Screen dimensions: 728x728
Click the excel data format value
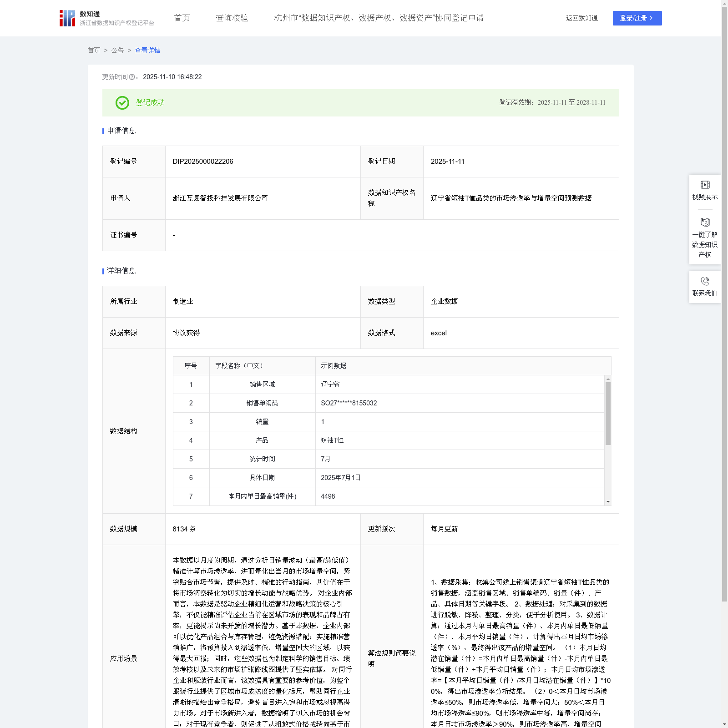pyautogui.click(x=439, y=333)
